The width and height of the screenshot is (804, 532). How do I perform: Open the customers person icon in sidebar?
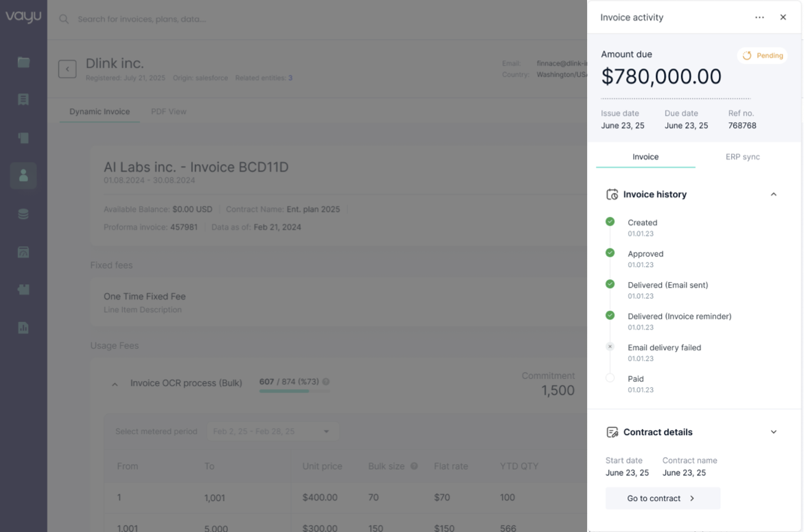point(23,176)
